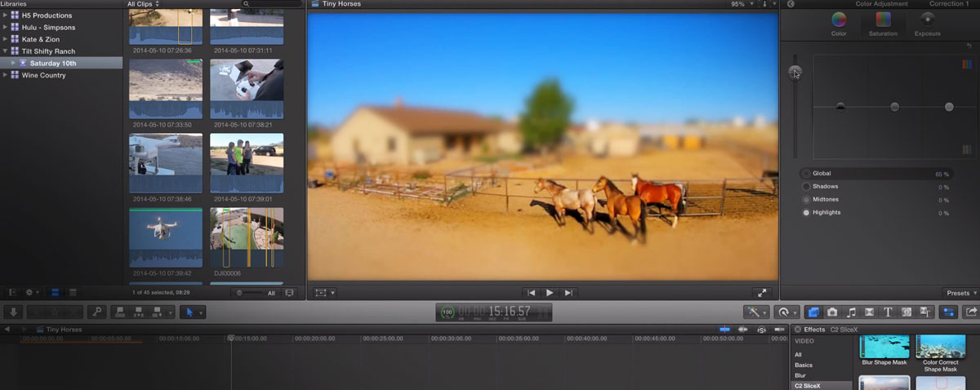Select the Shadows radio option
The width and height of the screenshot is (980, 390).
[806, 187]
